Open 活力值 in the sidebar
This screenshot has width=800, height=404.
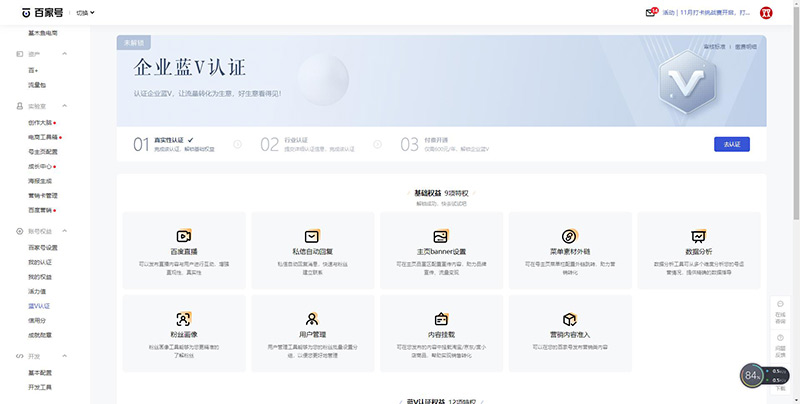coord(37,291)
